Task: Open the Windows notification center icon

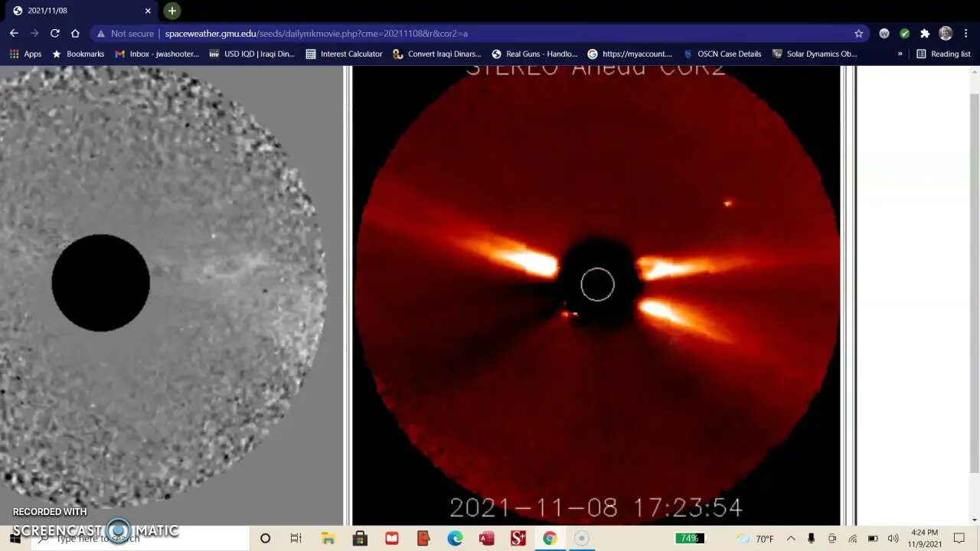Action: [959, 539]
